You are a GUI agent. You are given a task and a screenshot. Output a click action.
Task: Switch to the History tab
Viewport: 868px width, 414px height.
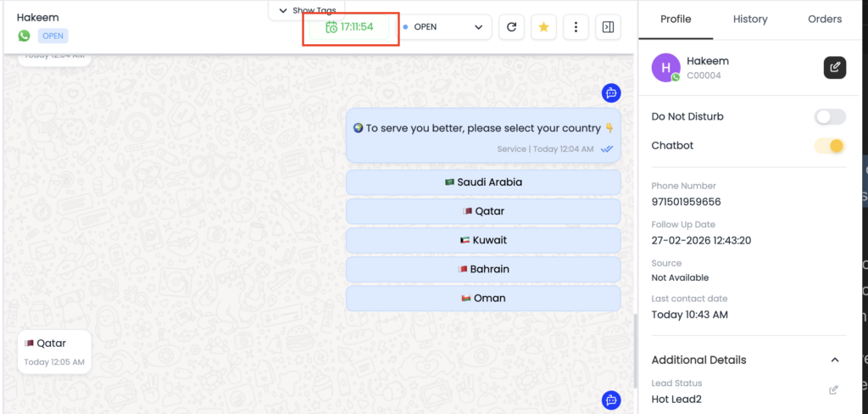point(749,19)
